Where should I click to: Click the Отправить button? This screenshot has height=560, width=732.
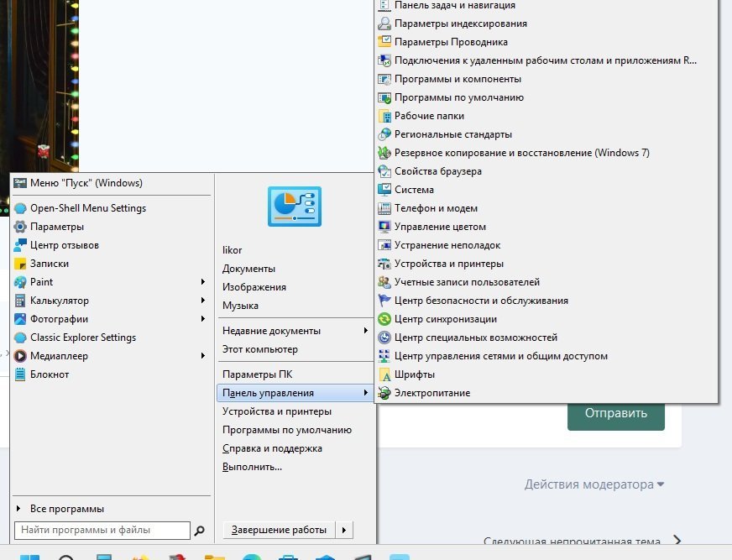tap(616, 414)
